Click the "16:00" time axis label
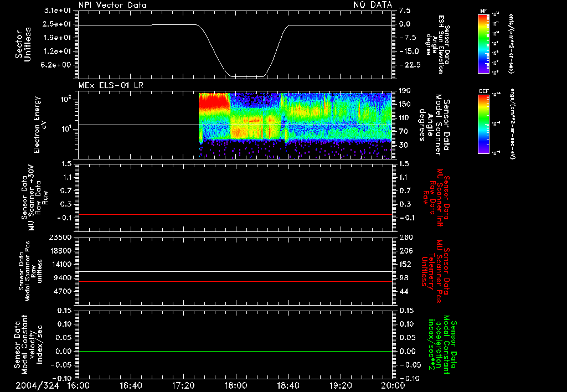 pyautogui.click(x=79, y=385)
